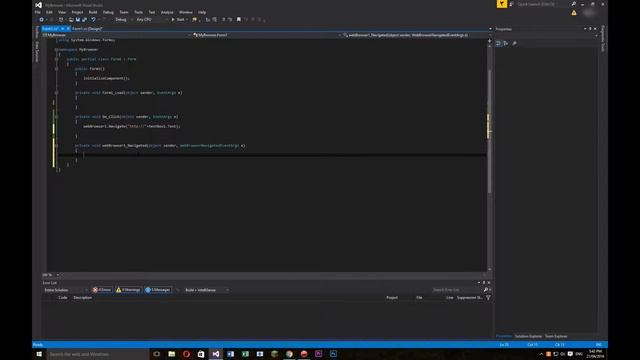Viewport: 640px width, 360px height.
Task: Click the Error List filter funnel icon
Action: 488,298
